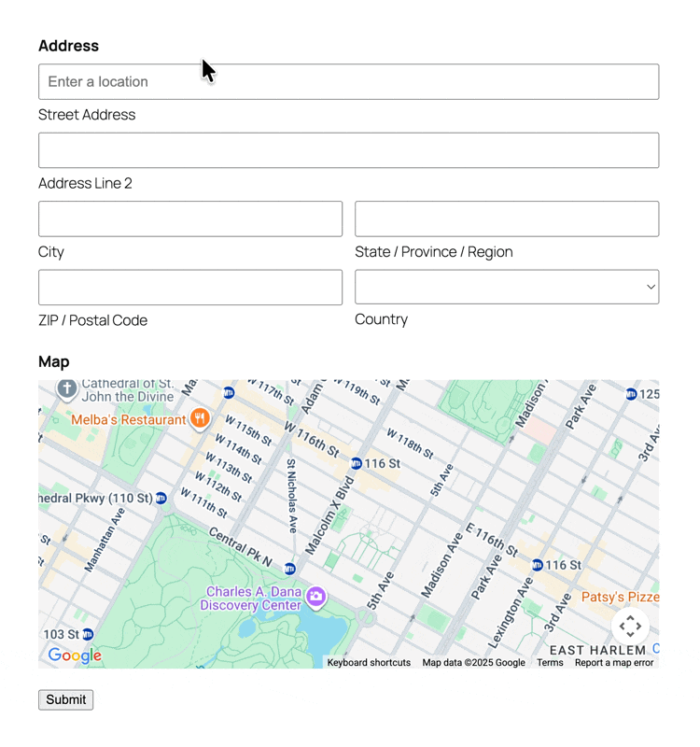Click the Submit button
This screenshot has height=747, width=700.
click(x=66, y=699)
